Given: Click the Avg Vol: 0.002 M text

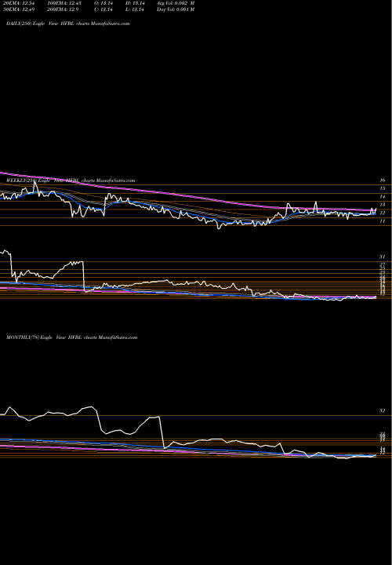Looking at the screenshot, I should click(x=176, y=3).
